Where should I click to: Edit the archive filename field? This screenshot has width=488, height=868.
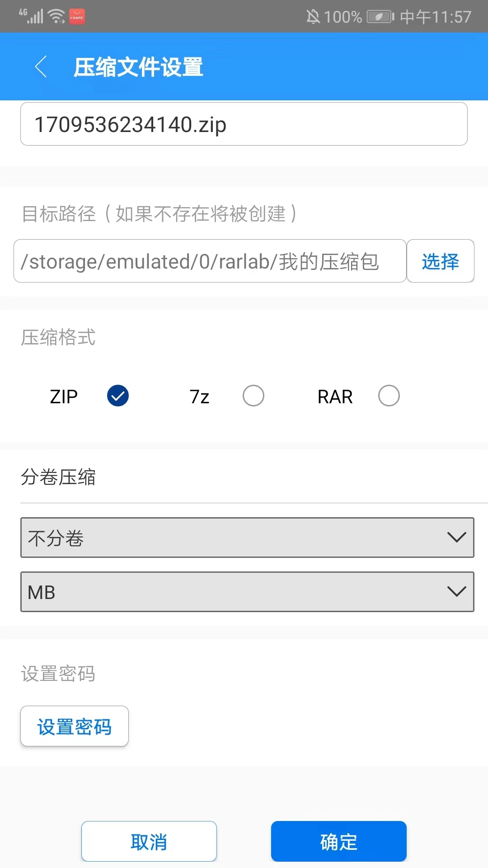tap(244, 124)
